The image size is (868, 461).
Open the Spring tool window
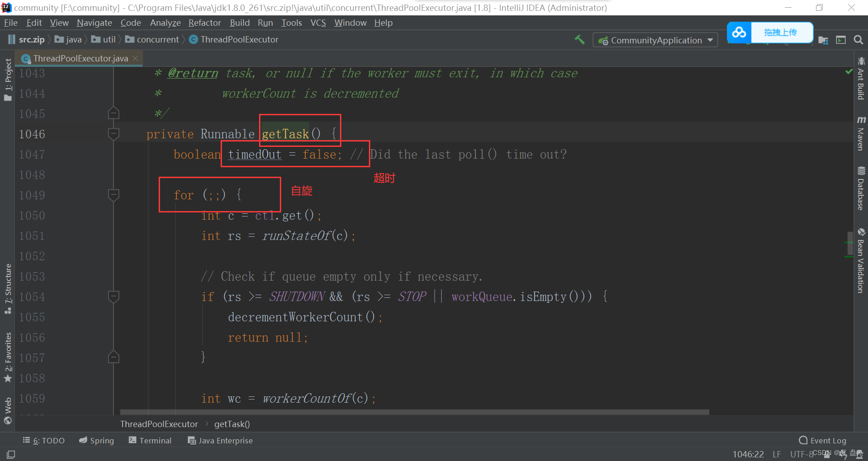click(x=96, y=441)
